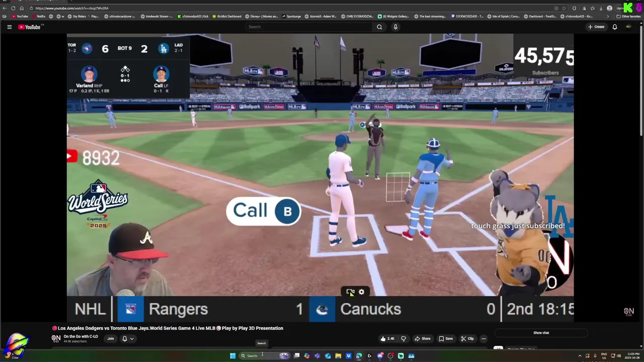Click the Join channel membership button

tap(110, 338)
